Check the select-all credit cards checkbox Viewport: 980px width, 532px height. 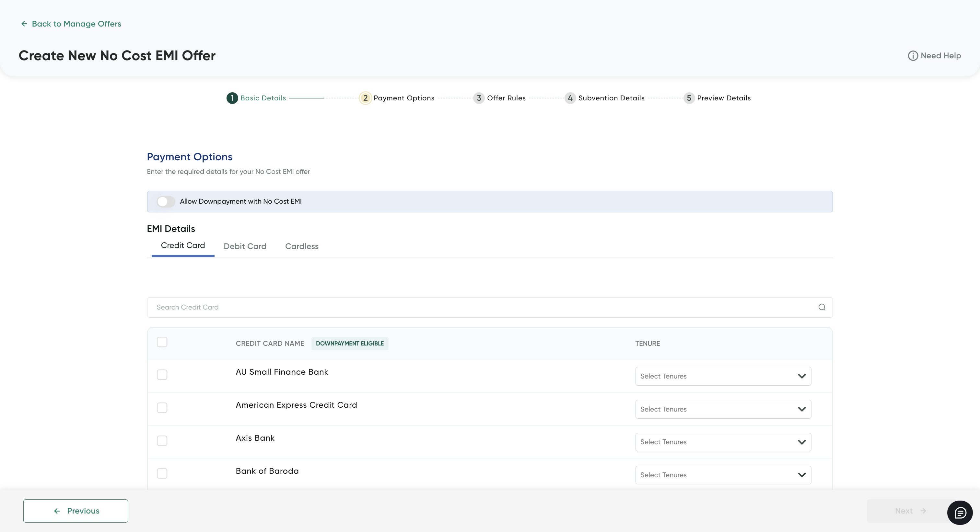coord(162,342)
